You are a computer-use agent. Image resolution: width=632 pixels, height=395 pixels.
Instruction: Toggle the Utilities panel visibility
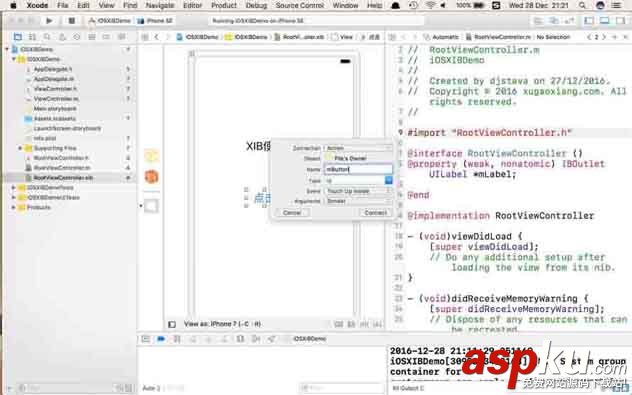tap(620, 21)
